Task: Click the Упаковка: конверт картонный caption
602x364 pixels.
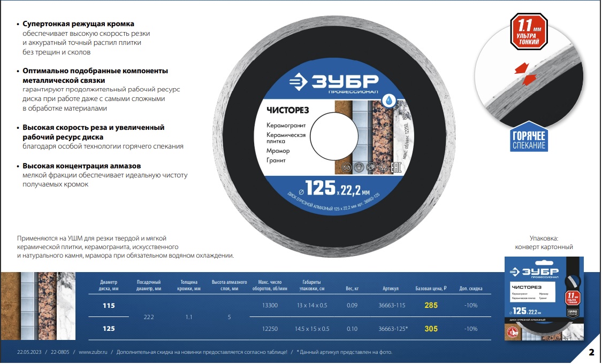Action: 544,243
